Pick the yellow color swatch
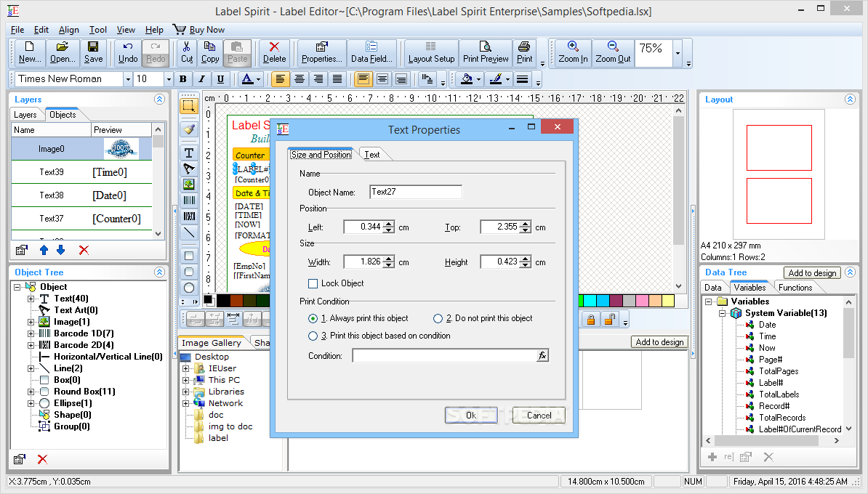The image size is (868, 494). point(668,300)
